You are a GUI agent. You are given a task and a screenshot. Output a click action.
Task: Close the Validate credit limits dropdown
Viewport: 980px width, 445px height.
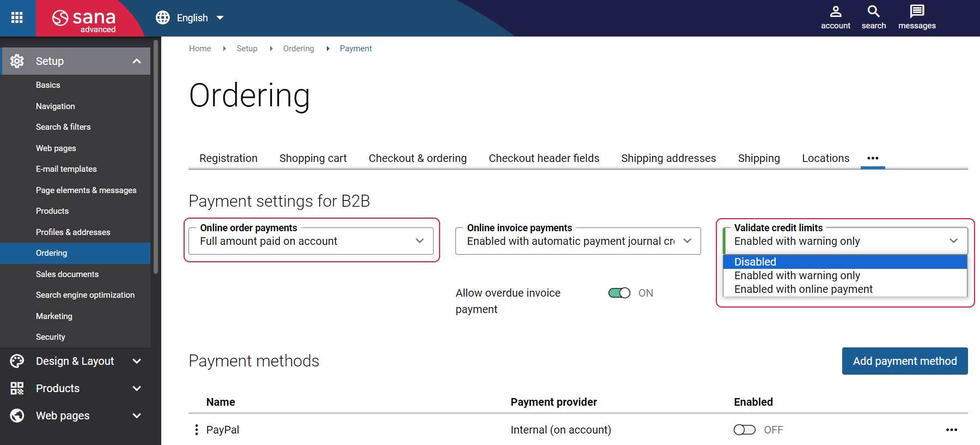(845, 241)
